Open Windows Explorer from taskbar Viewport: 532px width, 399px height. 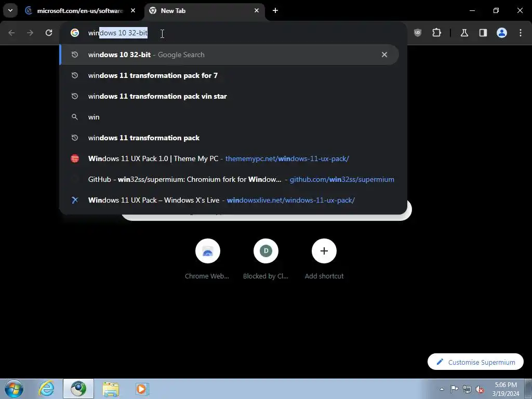tap(111, 389)
